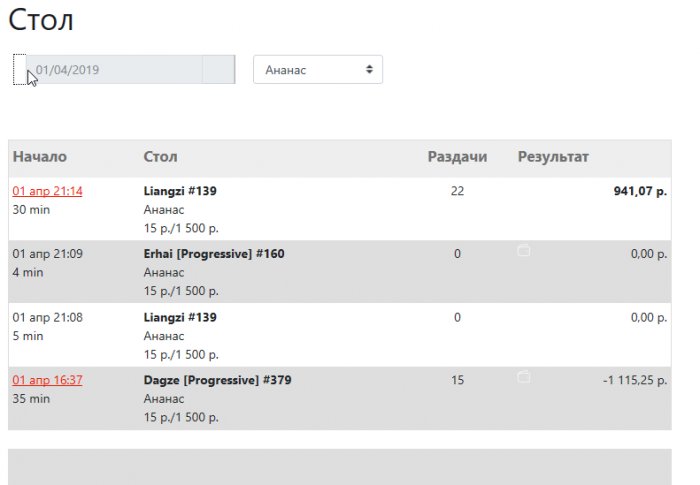Select the Dagze [Progressive] #379 table name
The height and width of the screenshot is (485, 700).
point(217,381)
